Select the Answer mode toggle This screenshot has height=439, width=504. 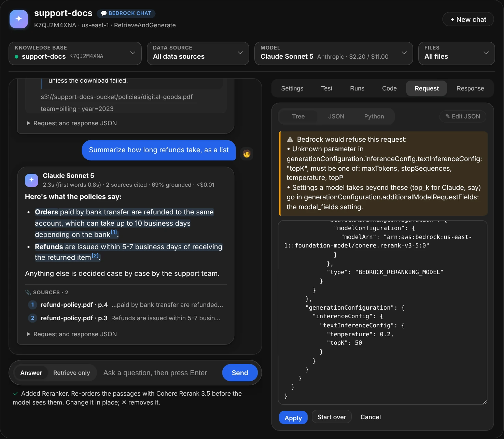click(31, 373)
